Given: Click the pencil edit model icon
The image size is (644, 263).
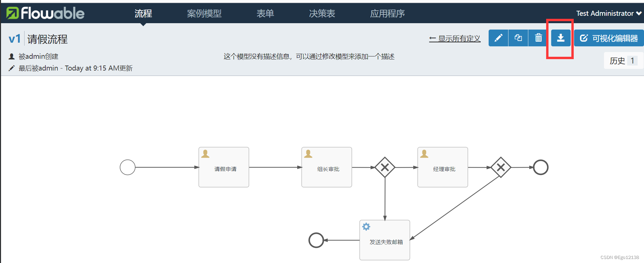Looking at the screenshot, I should [498, 38].
